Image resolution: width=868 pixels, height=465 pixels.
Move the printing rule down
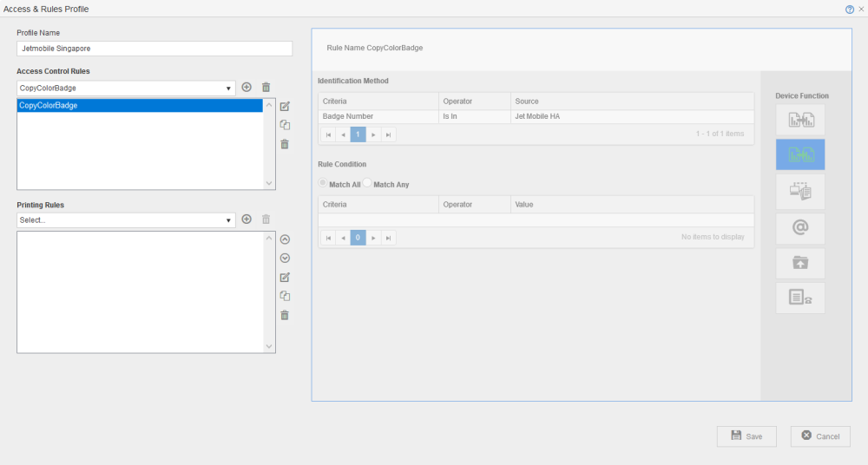(x=285, y=258)
